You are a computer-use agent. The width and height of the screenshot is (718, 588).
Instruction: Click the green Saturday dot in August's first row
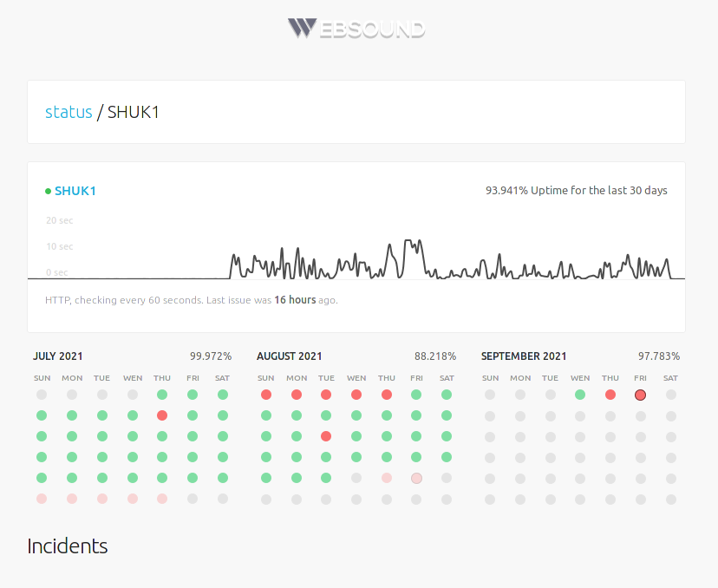coord(447,395)
